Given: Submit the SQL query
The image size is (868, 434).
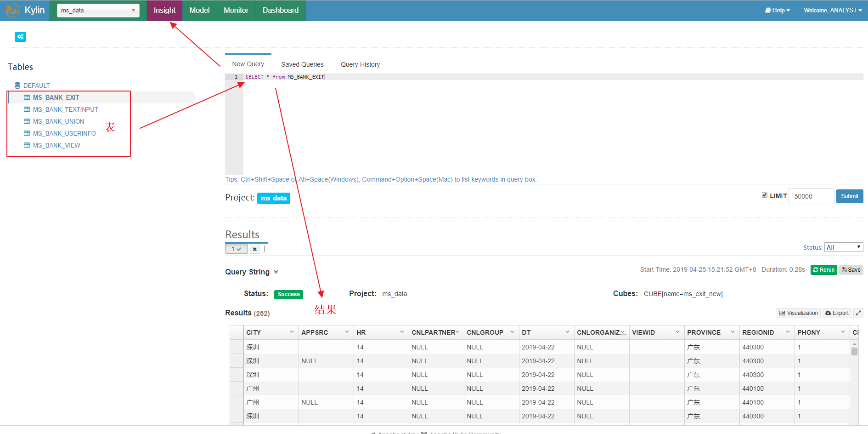Looking at the screenshot, I should pyautogui.click(x=850, y=196).
